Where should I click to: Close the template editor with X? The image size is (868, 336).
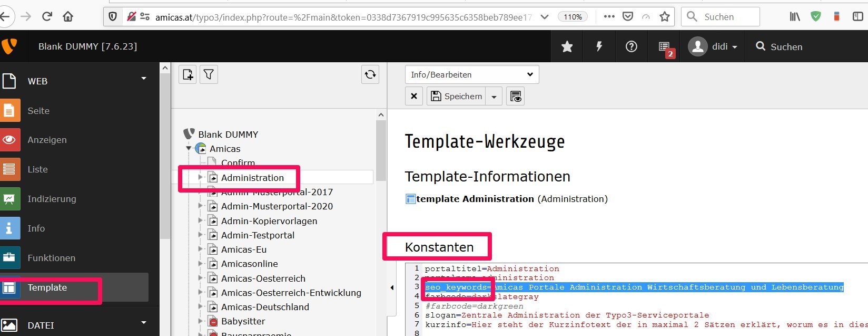[414, 96]
